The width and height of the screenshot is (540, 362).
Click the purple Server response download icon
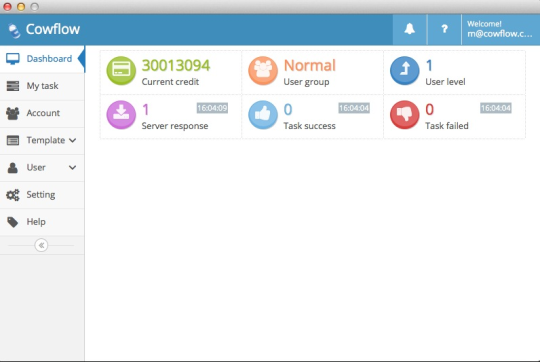click(x=121, y=115)
